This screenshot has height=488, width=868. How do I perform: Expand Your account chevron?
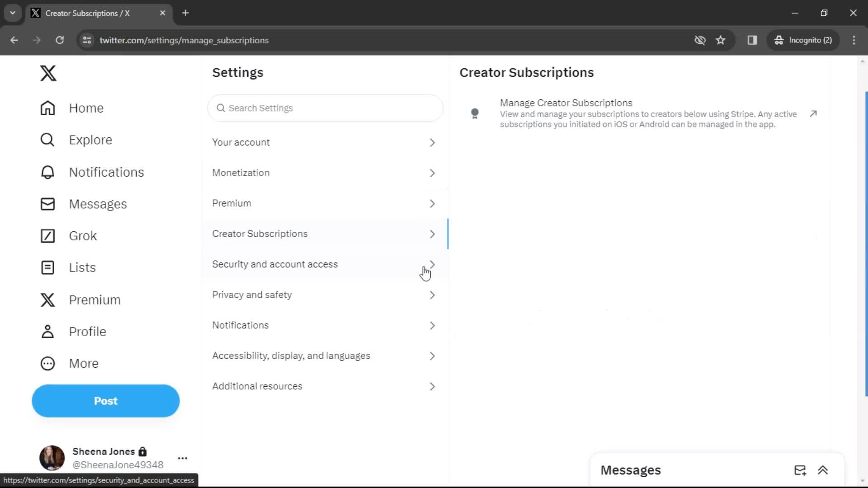click(432, 143)
